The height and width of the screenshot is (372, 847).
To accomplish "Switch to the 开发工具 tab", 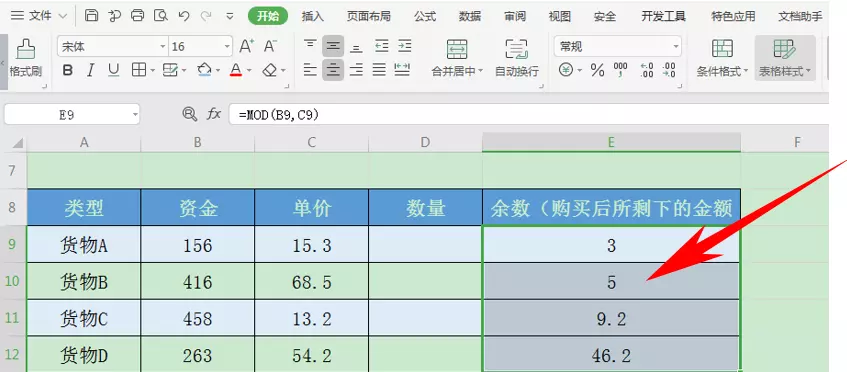I will click(x=663, y=16).
